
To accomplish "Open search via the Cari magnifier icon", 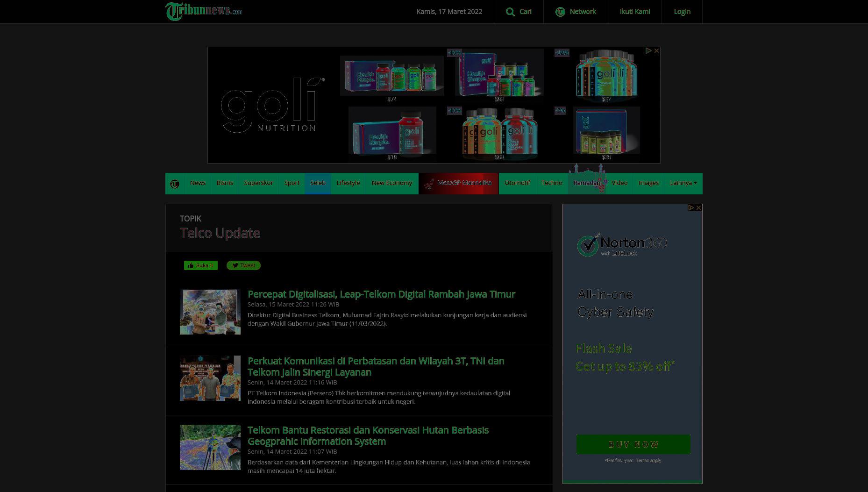I will pos(510,12).
